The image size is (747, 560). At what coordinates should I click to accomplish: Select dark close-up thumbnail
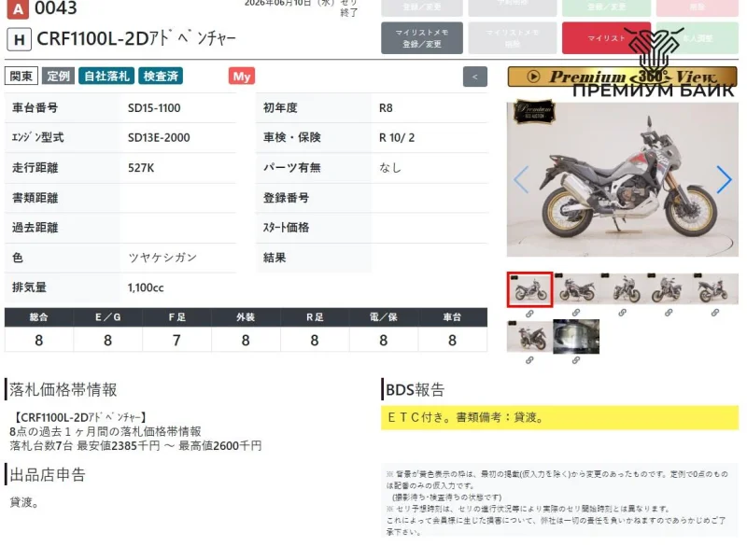(576, 337)
